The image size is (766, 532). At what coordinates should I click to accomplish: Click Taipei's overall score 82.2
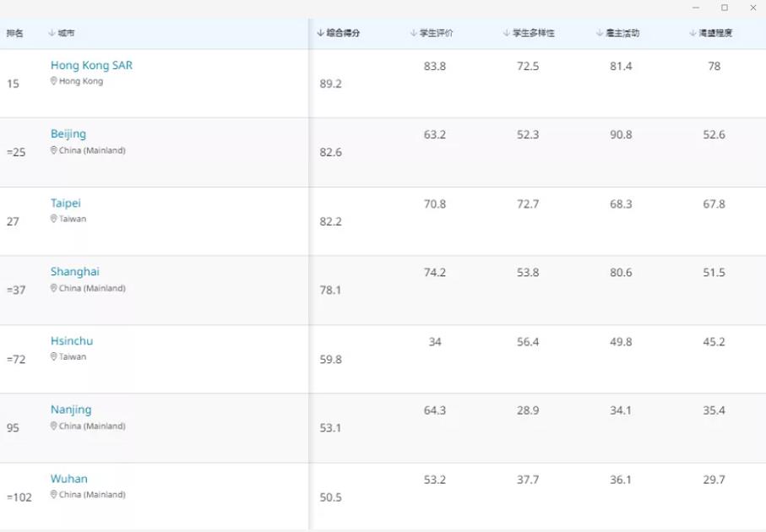point(331,222)
